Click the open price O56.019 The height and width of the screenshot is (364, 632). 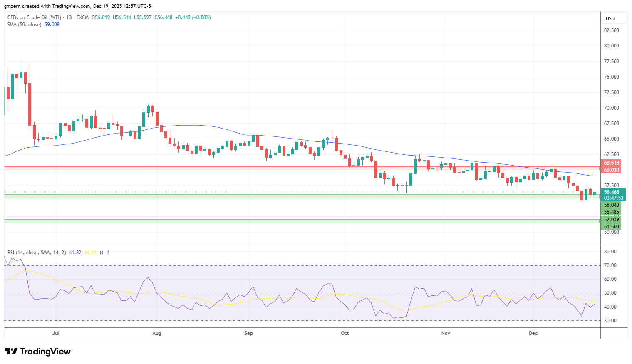point(101,17)
